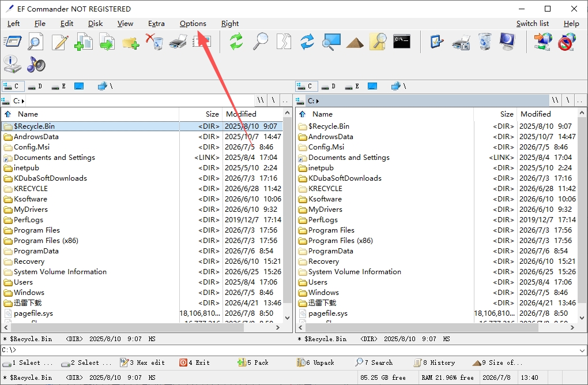The width and height of the screenshot is (588, 385).
Task: Click the Print printer icon
Action: point(178,42)
